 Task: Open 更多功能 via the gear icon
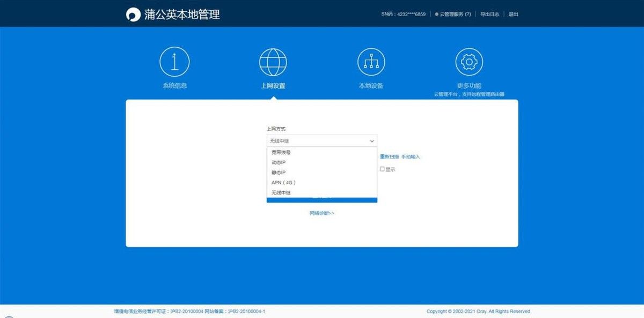pos(469,62)
